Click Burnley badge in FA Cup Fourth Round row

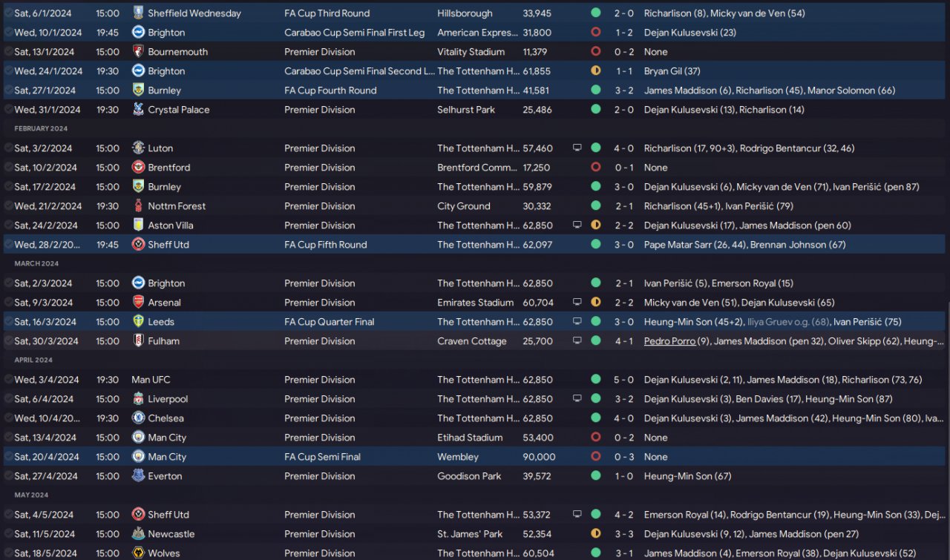pyautogui.click(x=138, y=90)
